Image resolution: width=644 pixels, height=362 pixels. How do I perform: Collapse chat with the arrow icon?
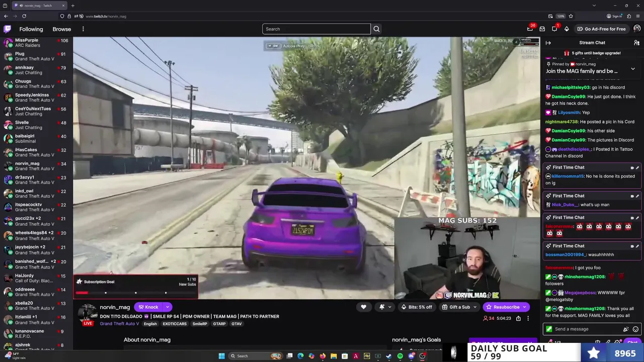[548, 43]
